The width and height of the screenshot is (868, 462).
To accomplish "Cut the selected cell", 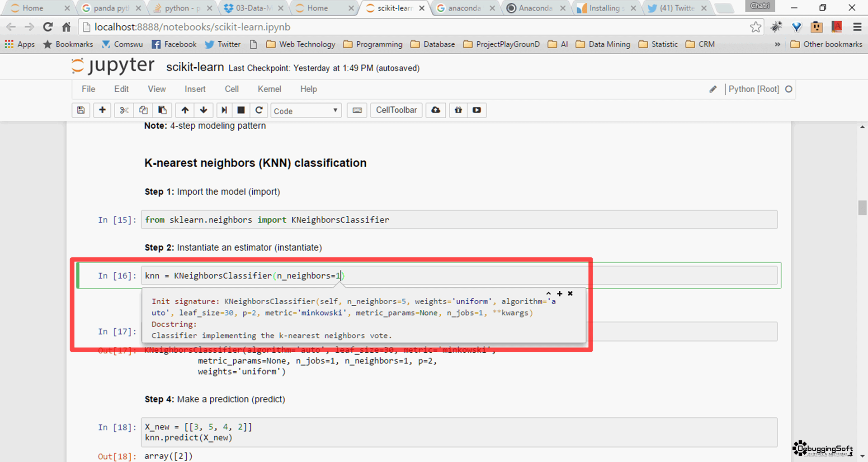I will (x=123, y=110).
